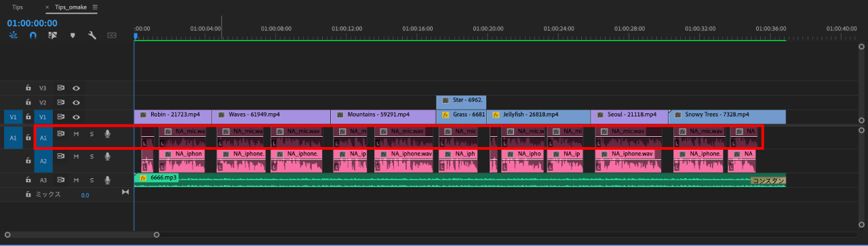
Task: Click the fx badge on 6666.mp3 clip
Action: pos(143,178)
